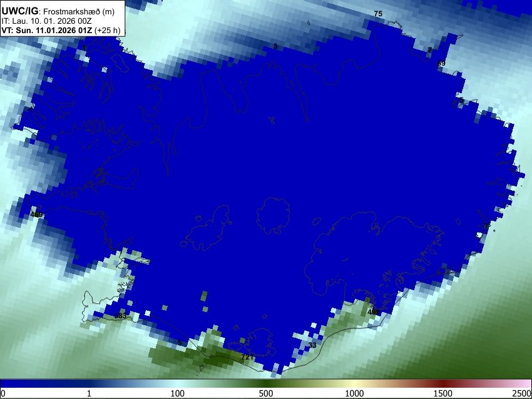Click the colour scale label "2500"

pyautogui.click(x=522, y=393)
